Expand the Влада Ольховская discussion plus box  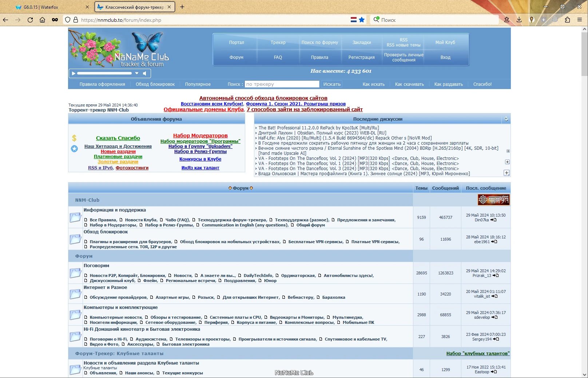pos(506,173)
